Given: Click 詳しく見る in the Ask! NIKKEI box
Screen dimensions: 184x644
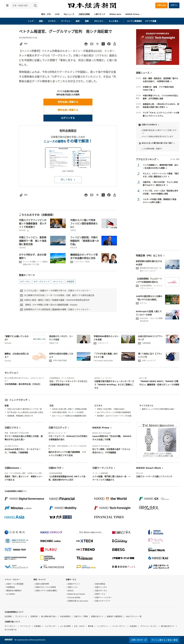Looking at the screenshot, I should pyautogui.click(x=68, y=180).
